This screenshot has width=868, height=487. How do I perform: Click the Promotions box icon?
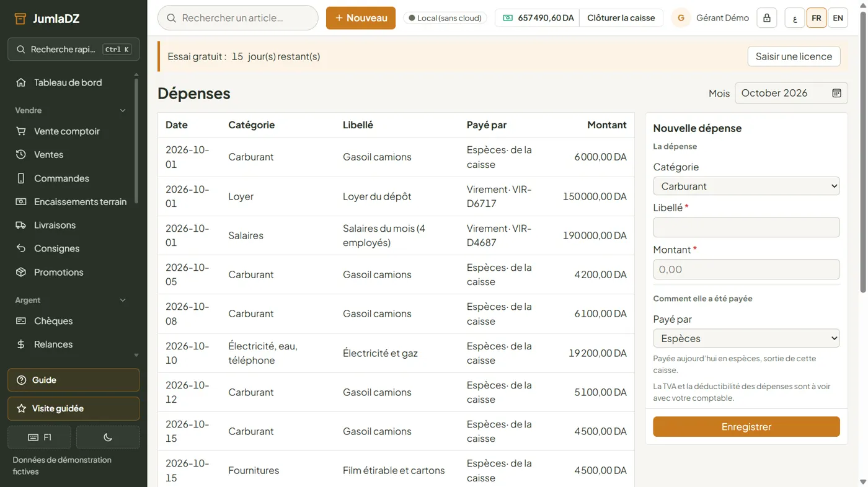[21, 272]
